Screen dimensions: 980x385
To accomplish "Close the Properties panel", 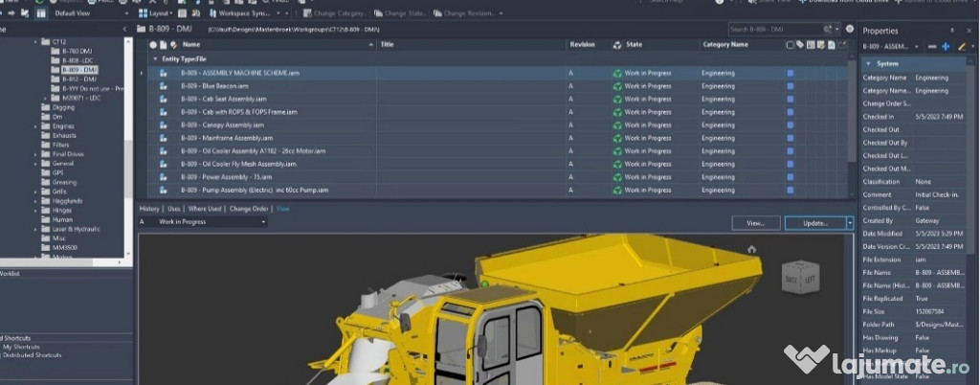I will pos(969,31).
